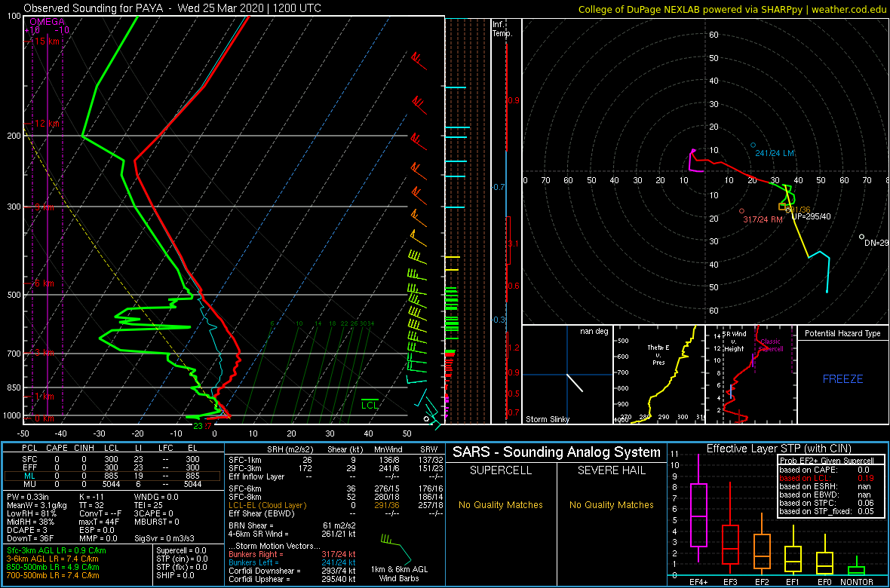Click the Classic Supercell label
Image resolution: width=890 pixels, height=588 pixels.
[770, 345]
